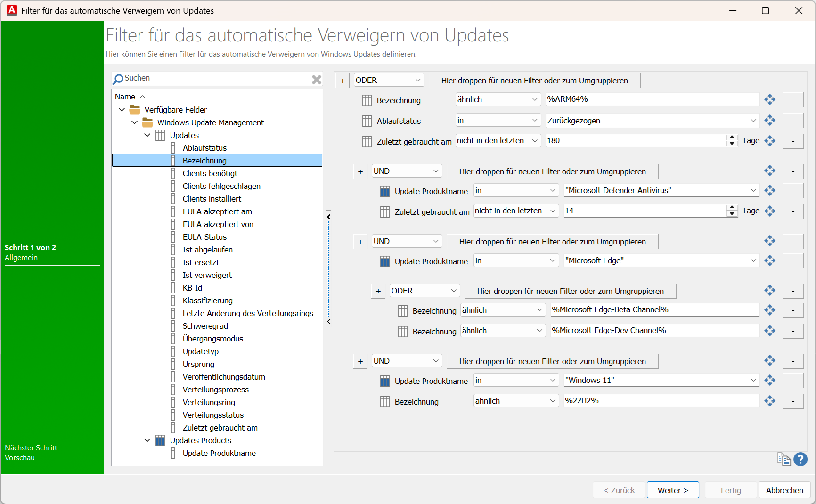Click the move handle of the %ARM64% Bezeichnung filter

770,99
